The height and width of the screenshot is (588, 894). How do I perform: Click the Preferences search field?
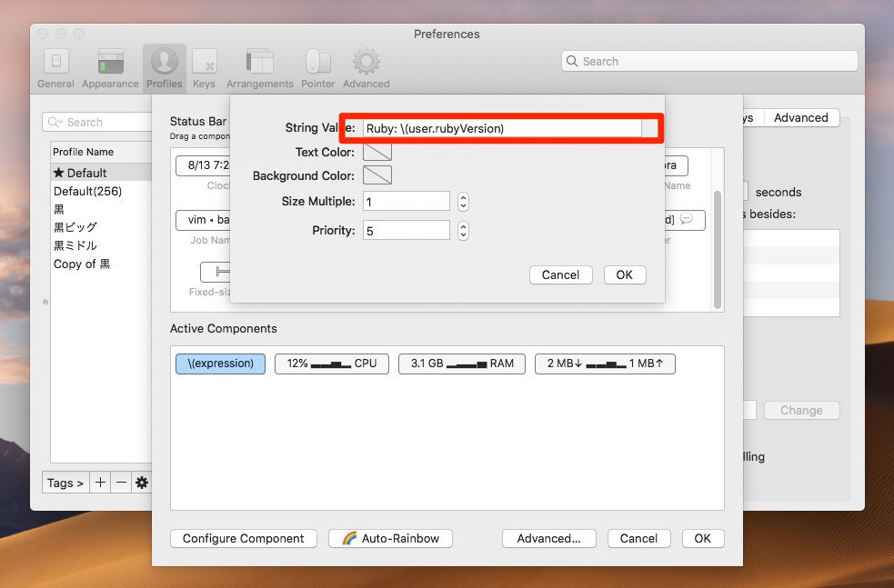[x=710, y=61]
